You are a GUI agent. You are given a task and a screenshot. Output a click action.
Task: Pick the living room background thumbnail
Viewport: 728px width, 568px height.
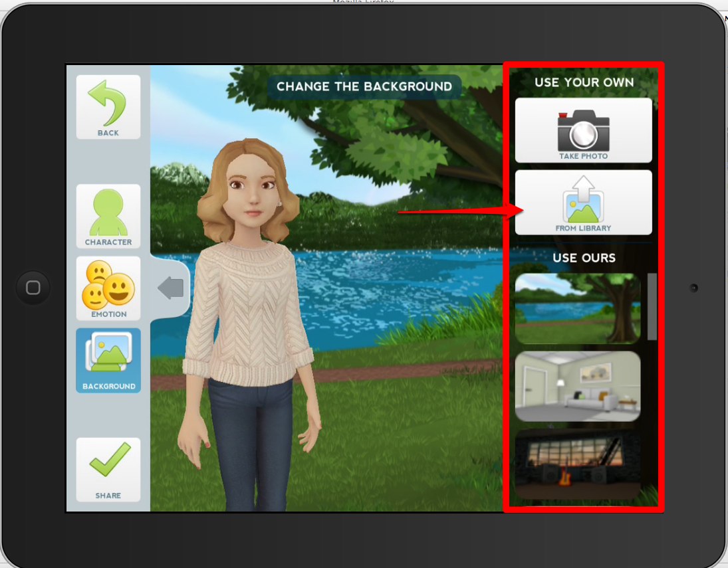pos(577,386)
